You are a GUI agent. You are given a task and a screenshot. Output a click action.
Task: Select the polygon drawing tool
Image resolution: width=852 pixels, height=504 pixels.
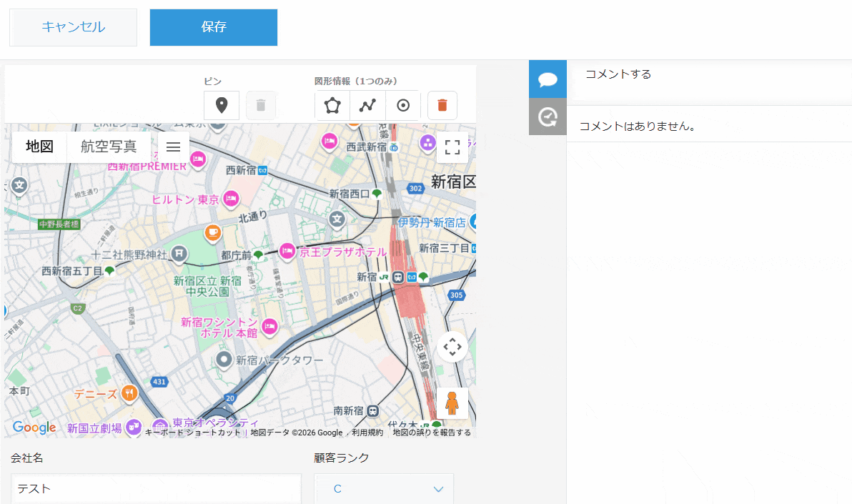pyautogui.click(x=332, y=105)
